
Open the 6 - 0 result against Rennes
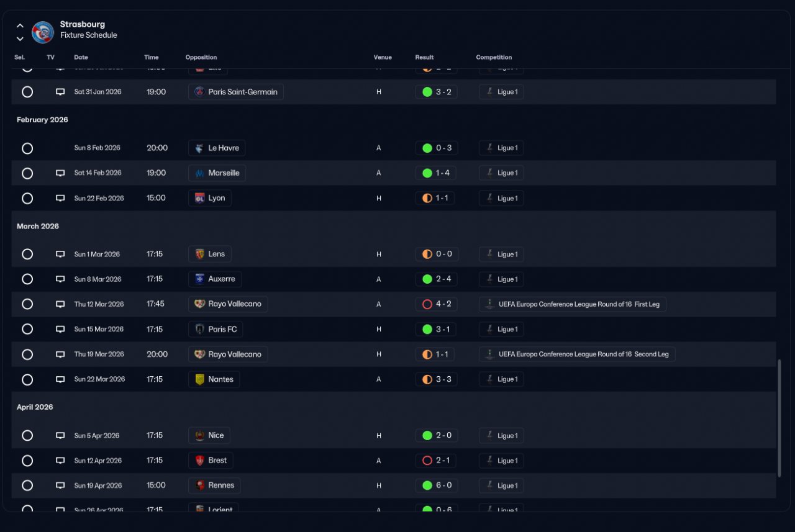[x=437, y=485]
